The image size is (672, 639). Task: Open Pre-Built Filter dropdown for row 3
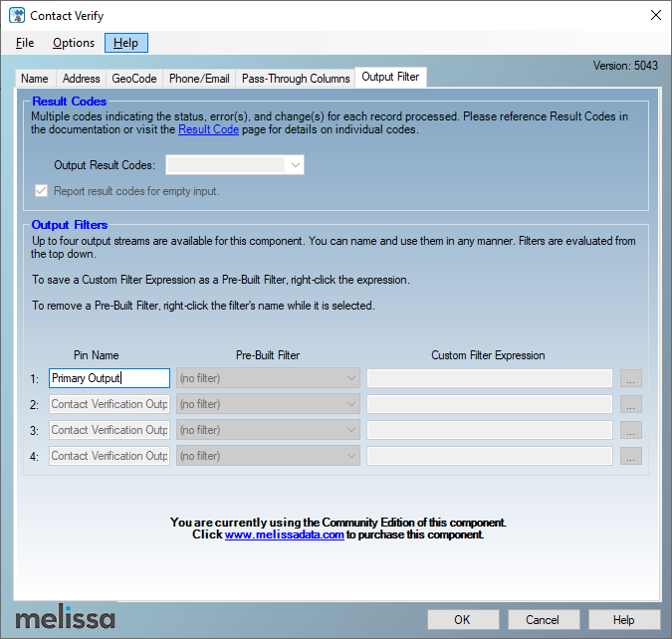(268, 430)
